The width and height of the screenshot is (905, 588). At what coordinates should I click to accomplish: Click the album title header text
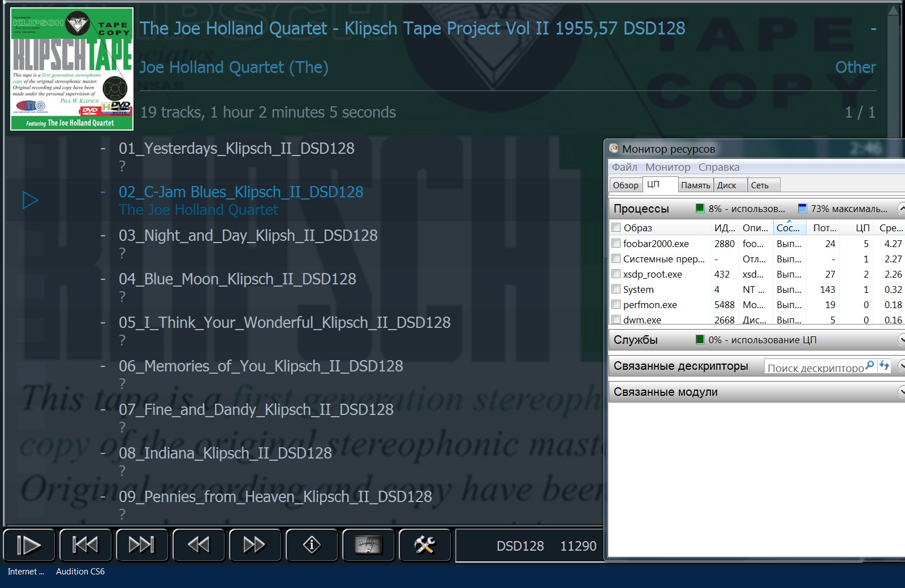click(412, 28)
